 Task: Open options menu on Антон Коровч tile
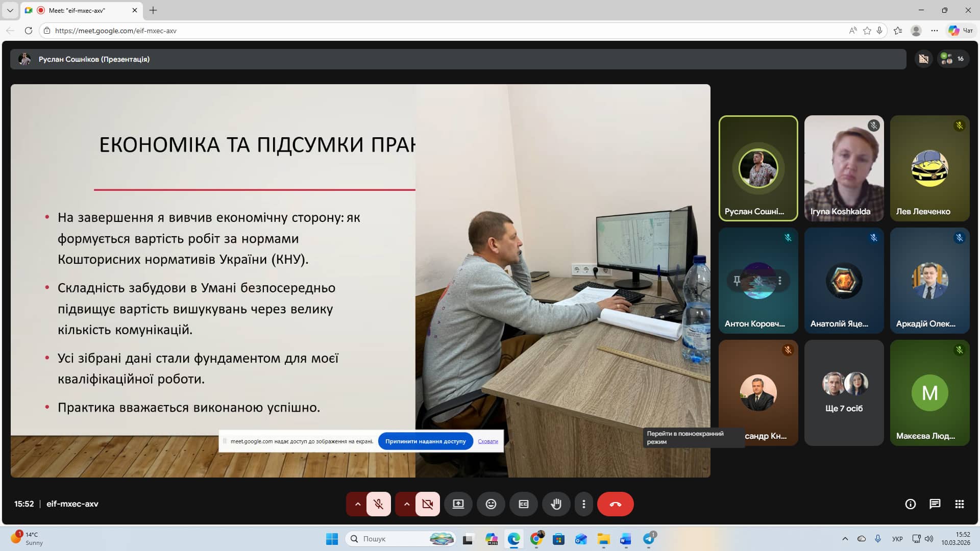pos(779,281)
